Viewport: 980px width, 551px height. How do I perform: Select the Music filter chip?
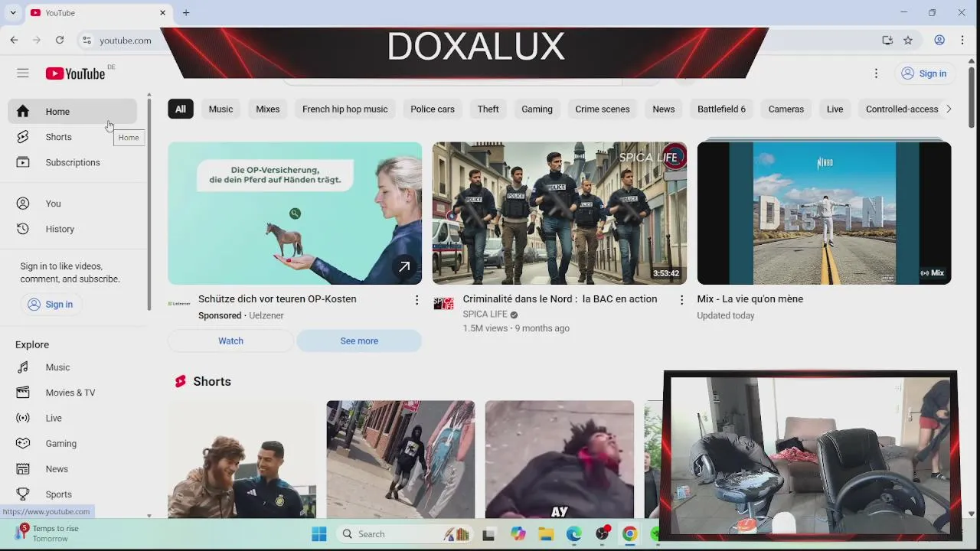220,109
